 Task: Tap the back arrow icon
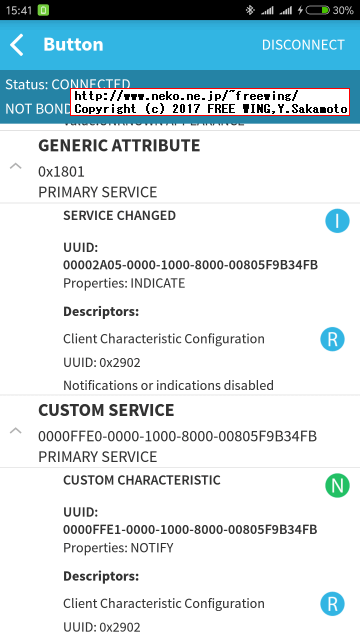coord(17,44)
